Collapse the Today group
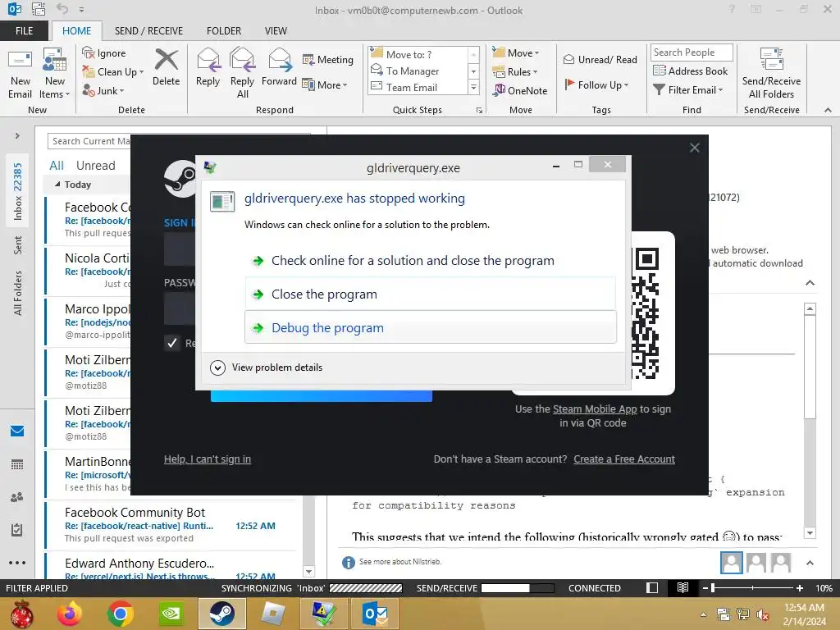 pyautogui.click(x=57, y=185)
